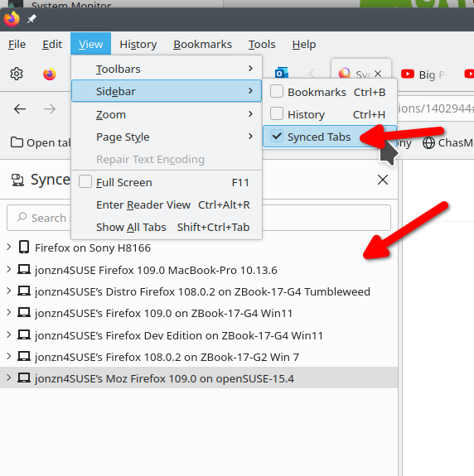
Task: Close the current Sync browser tab
Action: [378, 74]
